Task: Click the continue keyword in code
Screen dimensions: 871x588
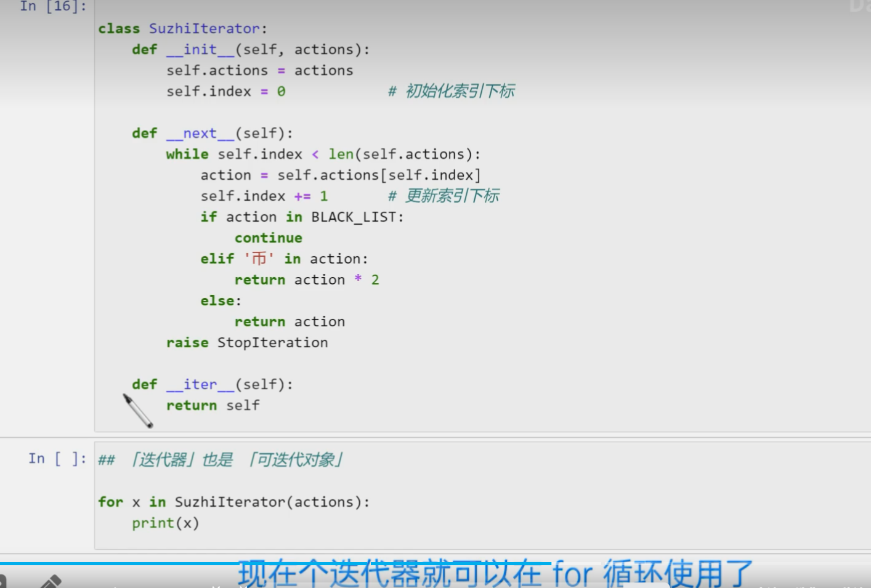Action: [268, 238]
